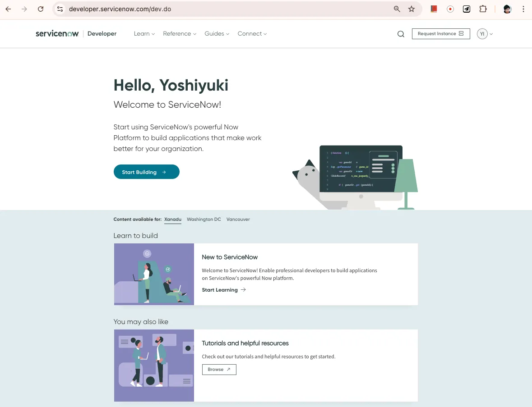Open the Chrome three-dot menu
The image size is (532, 407).
coord(523,9)
